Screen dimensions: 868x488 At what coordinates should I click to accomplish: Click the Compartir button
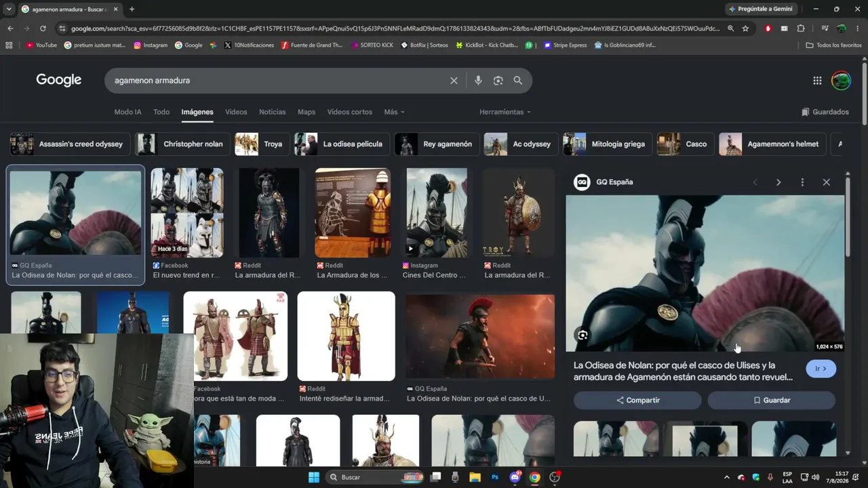[x=637, y=401]
